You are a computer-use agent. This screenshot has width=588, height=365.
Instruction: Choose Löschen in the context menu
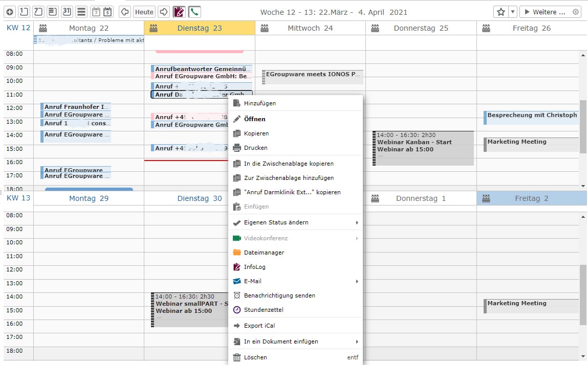tap(255, 357)
